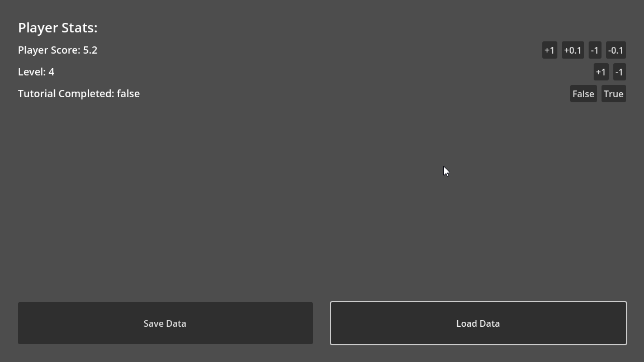Mark the tutorial as completed with True
Screen dimensions: 644x362
tap(613, 94)
